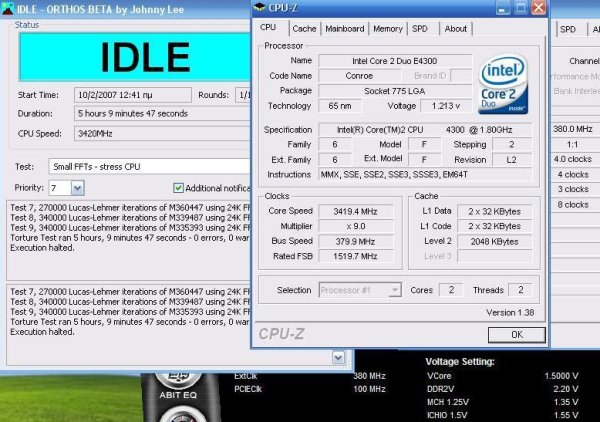Viewport: 600px width, 422px height.
Task: Click the Start Time field in Orthos
Action: point(132,95)
